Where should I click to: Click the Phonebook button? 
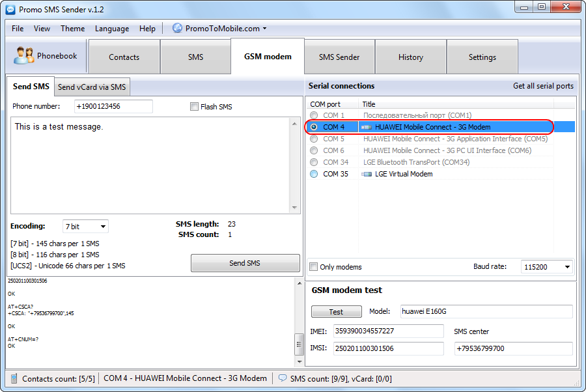(x=45, y=56)
